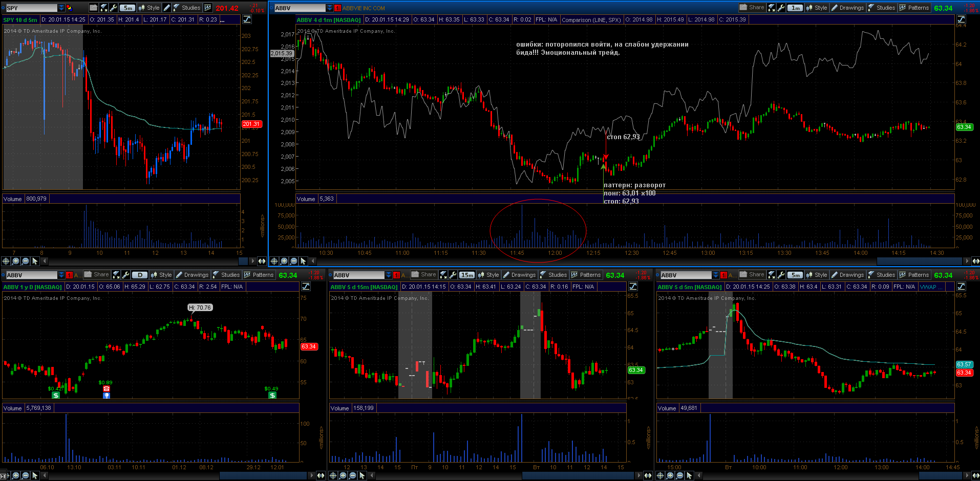
Task: Click the ABBV daily Hi: 70.76 label
Action: 200,308
